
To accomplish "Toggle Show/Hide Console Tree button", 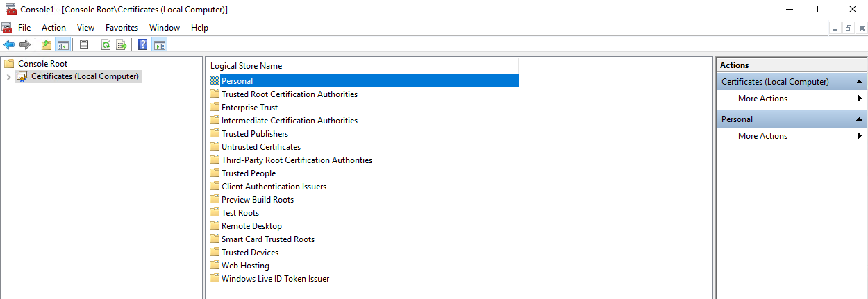I will point(62,45).
